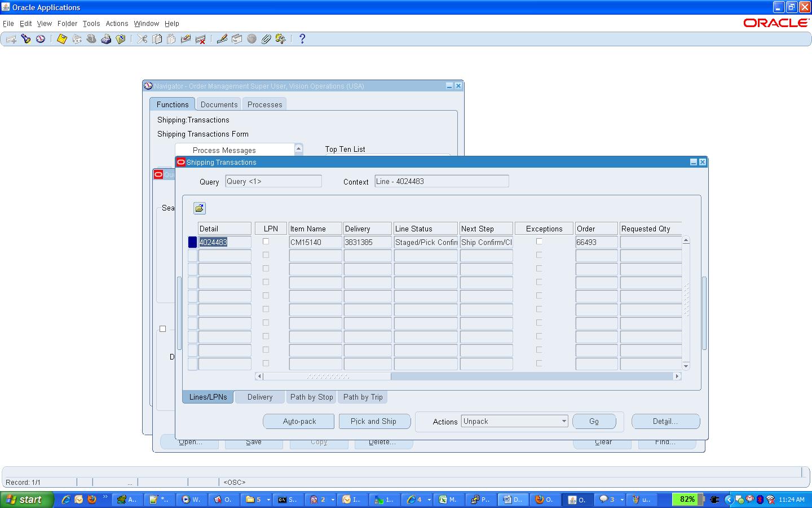
Task: Tick Exceptions checkbox for order 66493
Action: tap(539, 242)
